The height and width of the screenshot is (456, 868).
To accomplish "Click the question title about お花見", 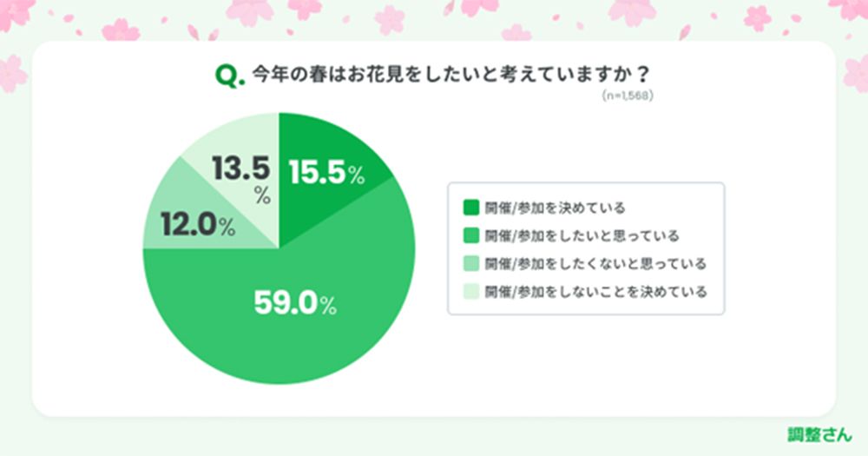I will coord(451,76).
